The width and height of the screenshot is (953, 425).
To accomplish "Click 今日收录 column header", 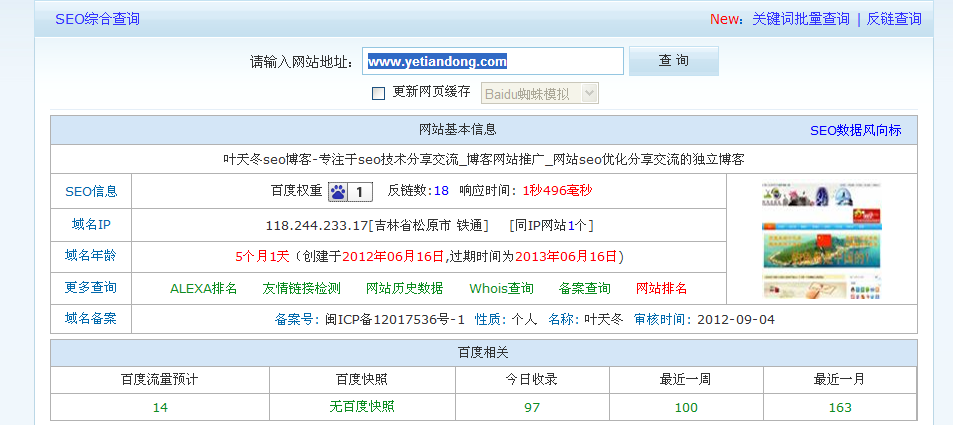I will [x=532, y=380].
